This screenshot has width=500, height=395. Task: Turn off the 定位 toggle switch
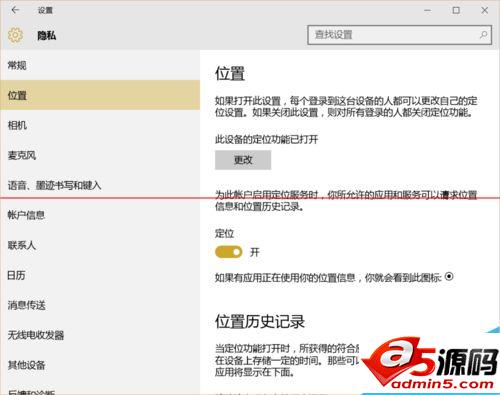pos(229,252)
